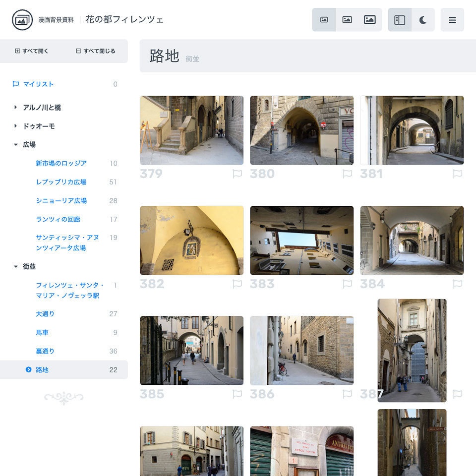Screen dimensions: 476x476
Task: Toggle the sidebar panel layout icon
Action: point(400,19)
